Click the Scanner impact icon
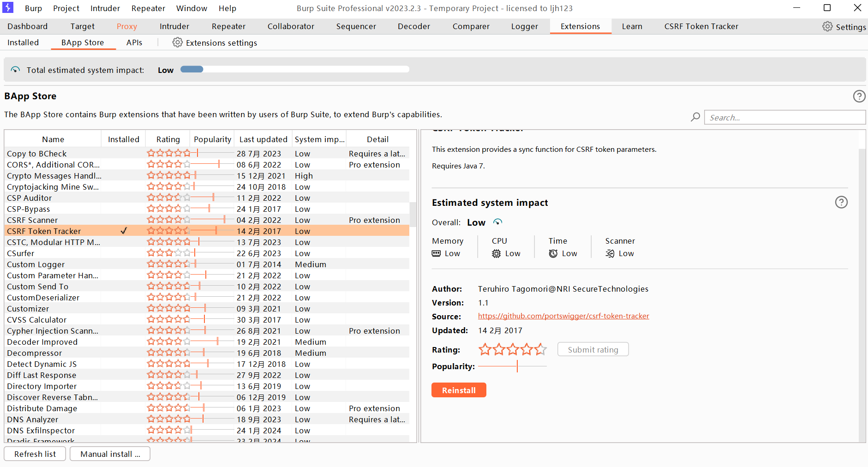 pos(610,253)
